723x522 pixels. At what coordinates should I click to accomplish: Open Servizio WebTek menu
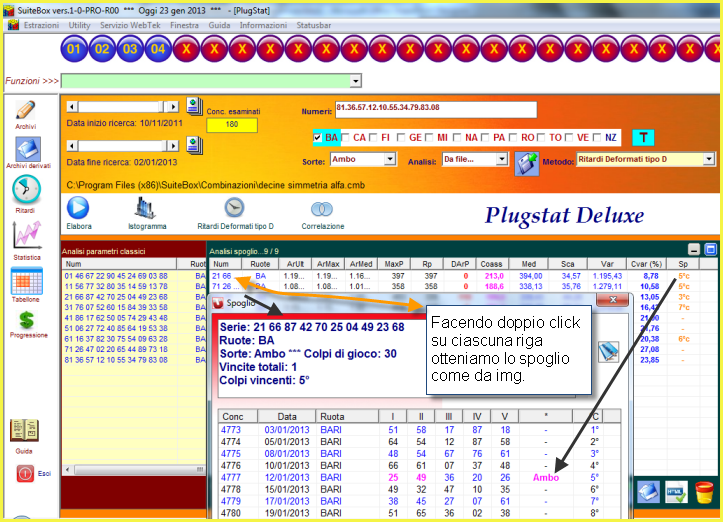[130, 25]
